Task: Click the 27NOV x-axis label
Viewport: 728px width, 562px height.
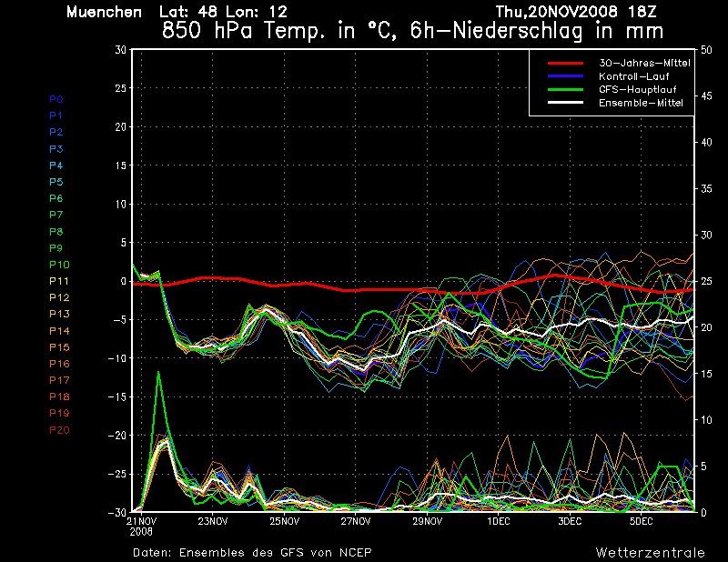Action: point(356,522)
